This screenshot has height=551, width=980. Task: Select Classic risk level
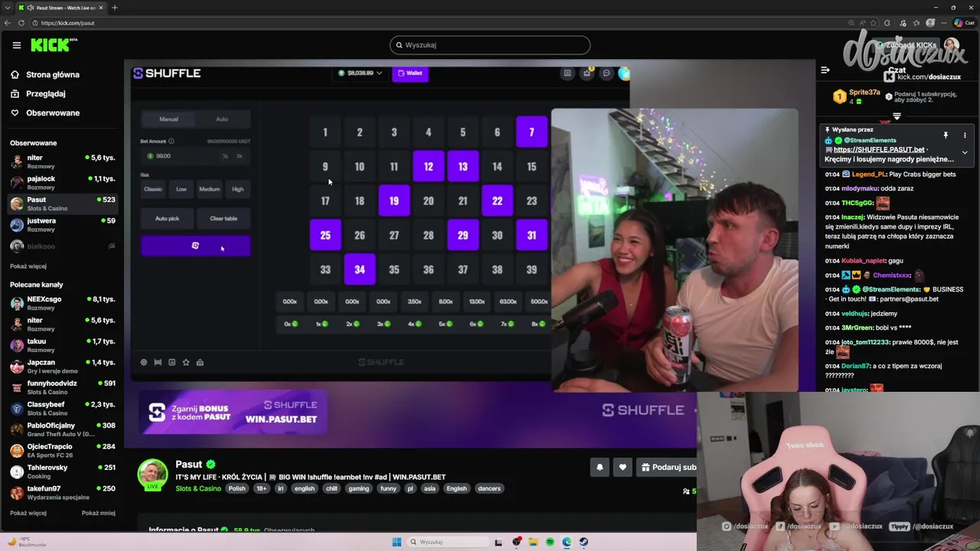coord(153,189)
